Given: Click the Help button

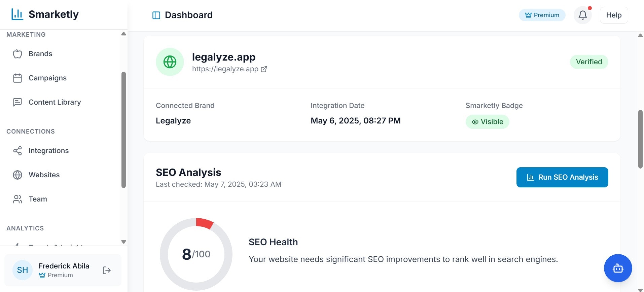Looking at the screenshot, I should 614,15.
